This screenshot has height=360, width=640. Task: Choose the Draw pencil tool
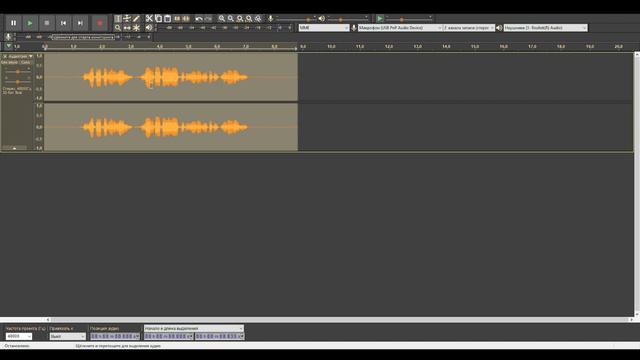[x=136, y=18]
